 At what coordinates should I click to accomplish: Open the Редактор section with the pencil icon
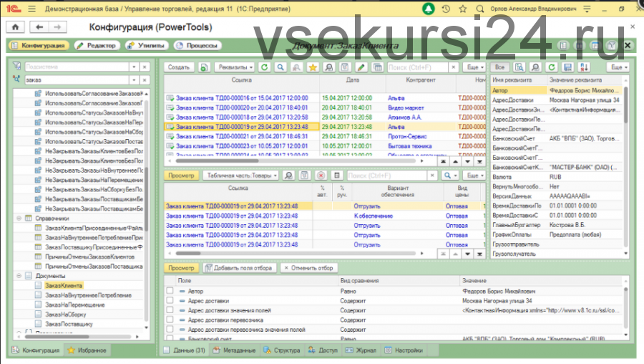(97, 45)
